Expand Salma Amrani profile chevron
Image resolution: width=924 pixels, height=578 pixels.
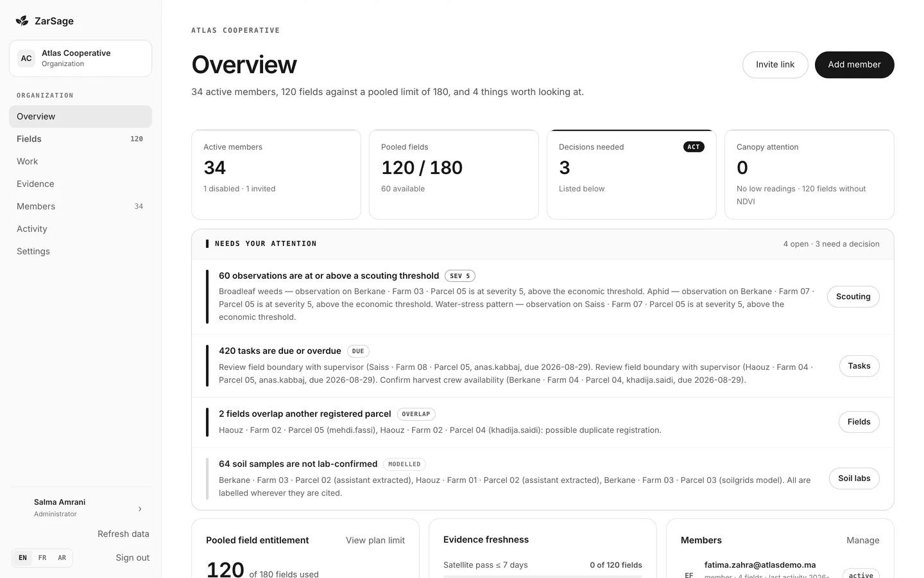(140, 509)
